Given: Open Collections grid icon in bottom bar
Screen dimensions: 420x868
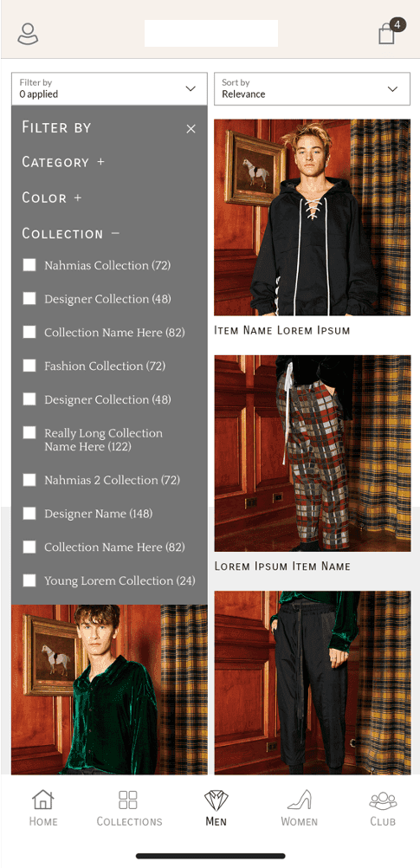Looking at the screenshot, I should [129, 808].
